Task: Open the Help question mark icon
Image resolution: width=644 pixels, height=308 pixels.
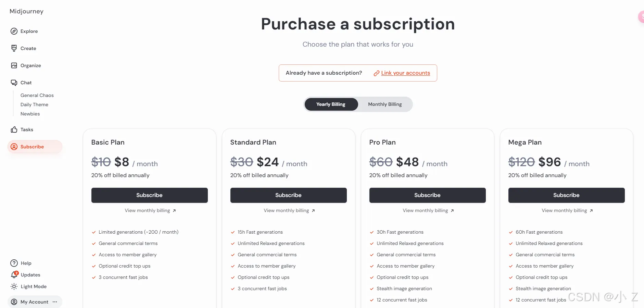Action: [x=14, y=263]
